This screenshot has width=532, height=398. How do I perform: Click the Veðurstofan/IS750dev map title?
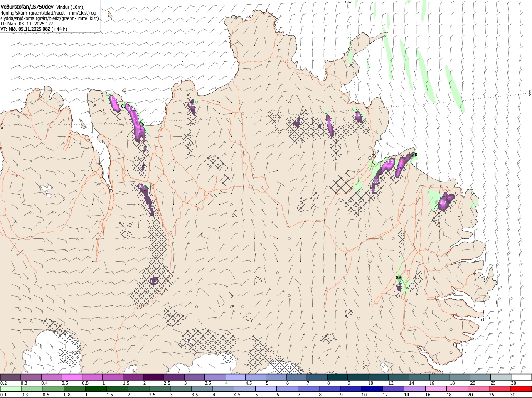(x=27, y=7)
